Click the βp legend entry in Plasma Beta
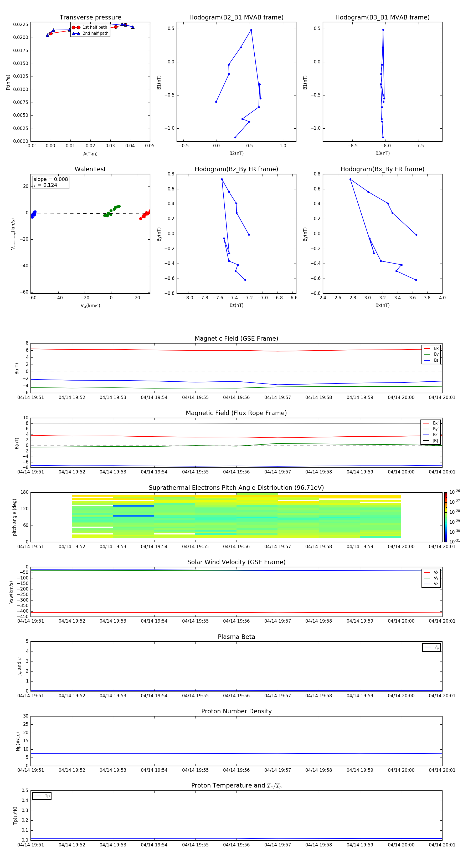Image resolution: width=473 pixels, height=868 pixels. click(x=432, y=647)
